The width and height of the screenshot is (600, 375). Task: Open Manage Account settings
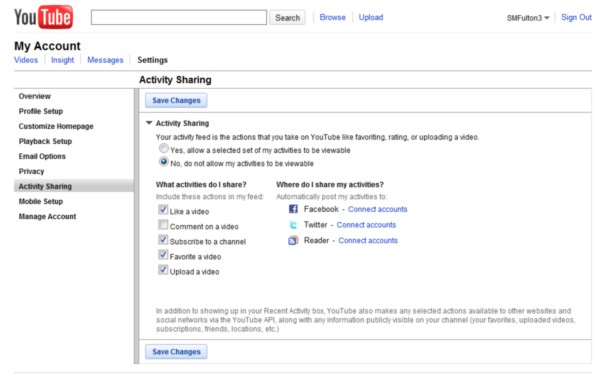[x=47, y=216]
